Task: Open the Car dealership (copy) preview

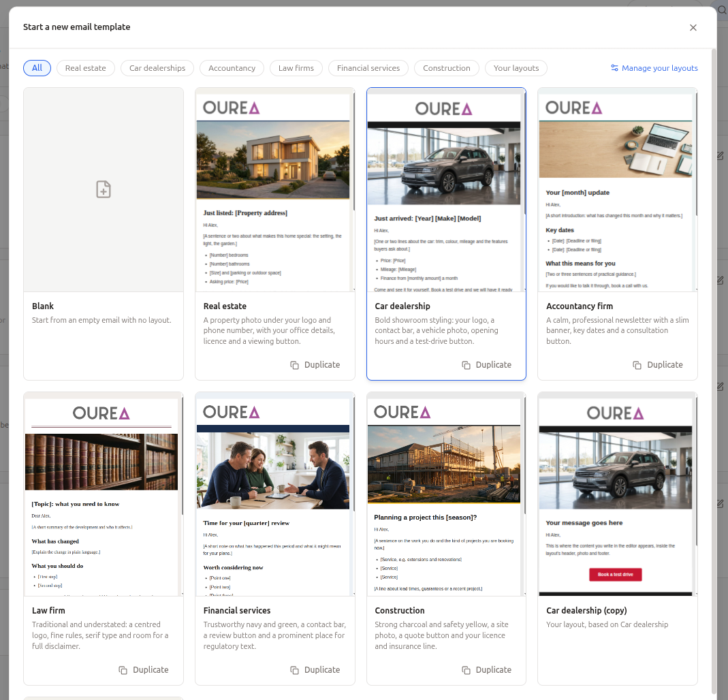Action: [618, 494]
